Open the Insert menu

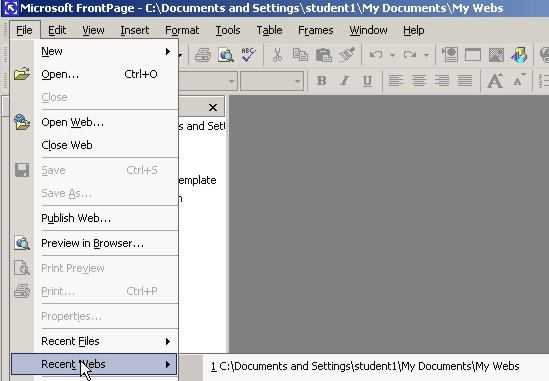(134, 30)
